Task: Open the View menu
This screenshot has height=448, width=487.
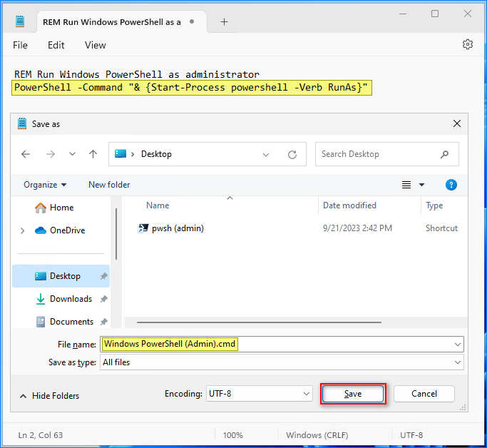Action: click(96, 46)
